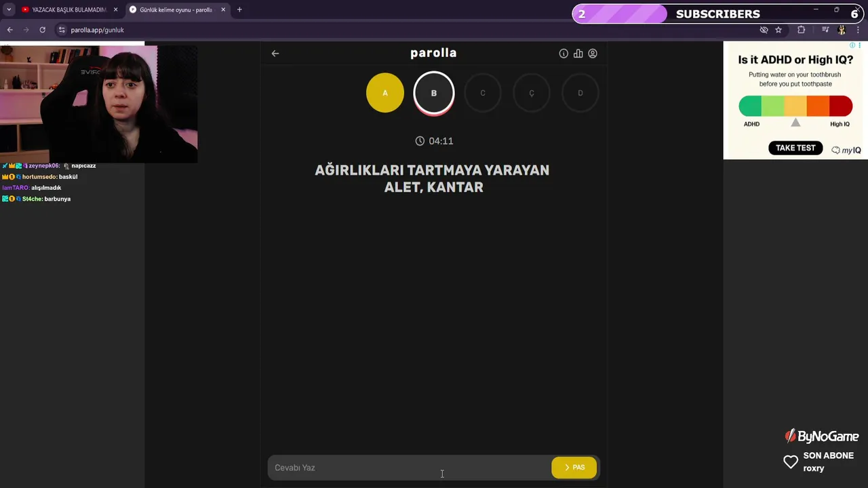Click the browser back navigation arrow
868x488 pixels.
[9, 30]
